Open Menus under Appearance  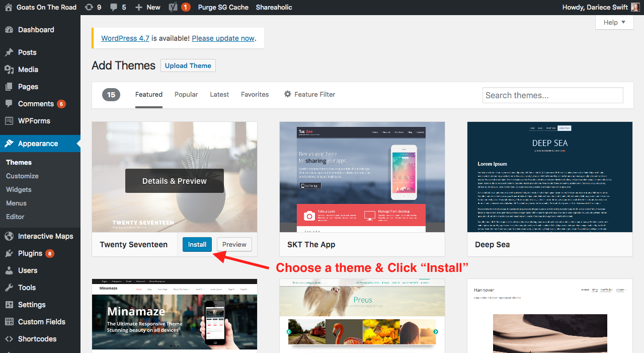point(16,203)
